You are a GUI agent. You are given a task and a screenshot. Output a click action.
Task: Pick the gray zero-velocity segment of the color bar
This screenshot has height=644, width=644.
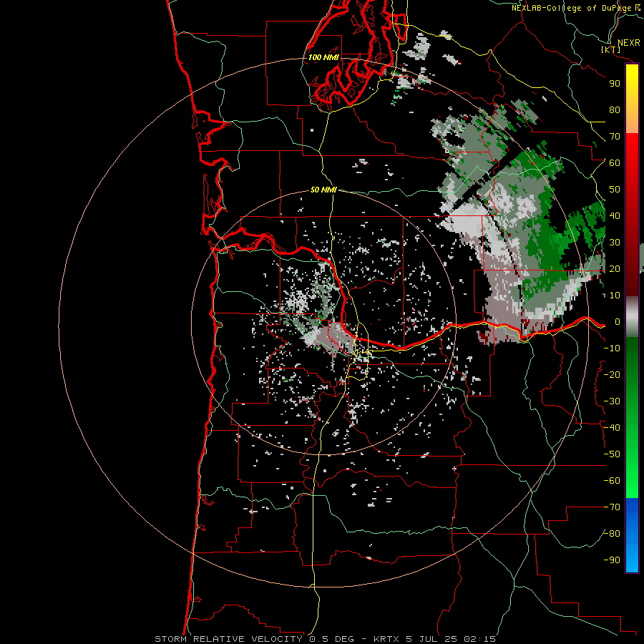[632, 317]
